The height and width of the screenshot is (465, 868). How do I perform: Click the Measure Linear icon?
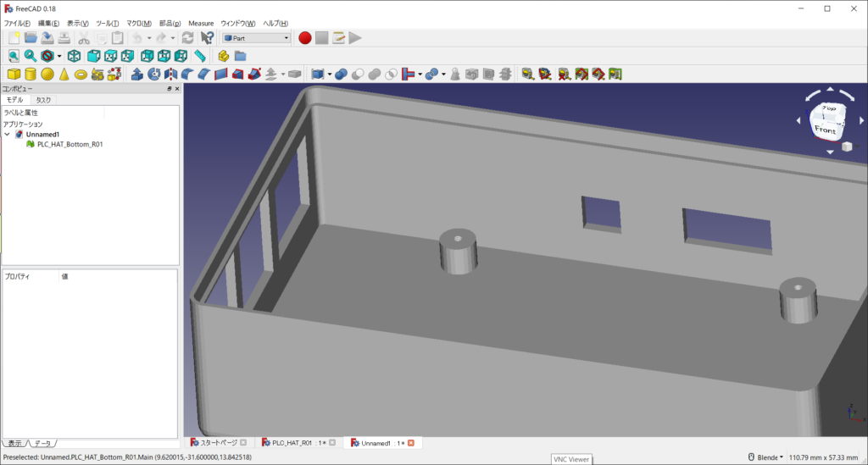pyautogui.click(x=527, y=75)
